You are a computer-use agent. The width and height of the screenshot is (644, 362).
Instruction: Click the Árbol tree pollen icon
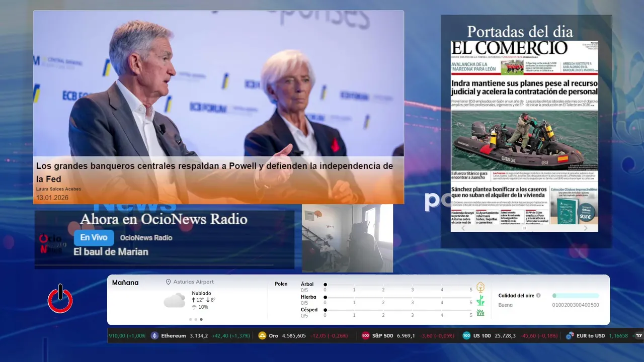tap(480, 287)
